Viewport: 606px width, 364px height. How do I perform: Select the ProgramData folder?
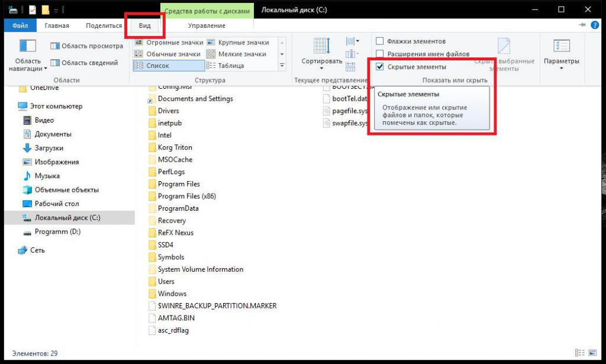coord(174,209)
